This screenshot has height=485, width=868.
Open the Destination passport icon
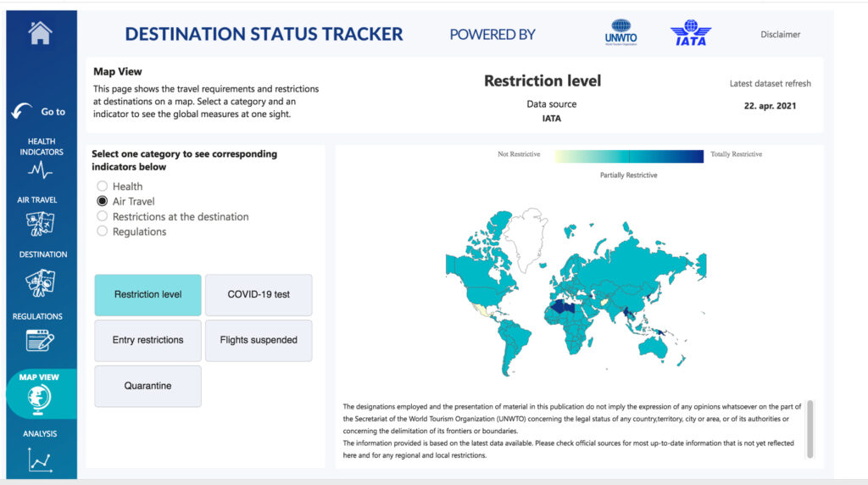[x=41, y=283]
